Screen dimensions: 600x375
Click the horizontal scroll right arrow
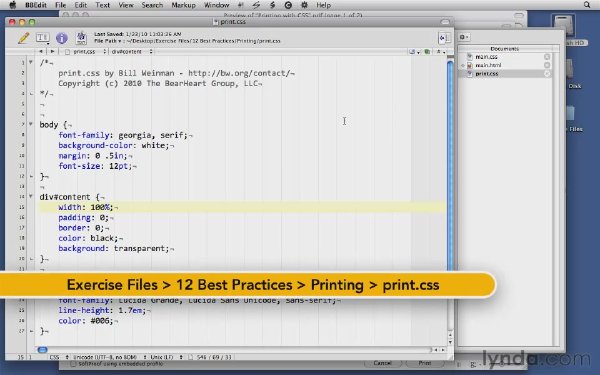443,349
